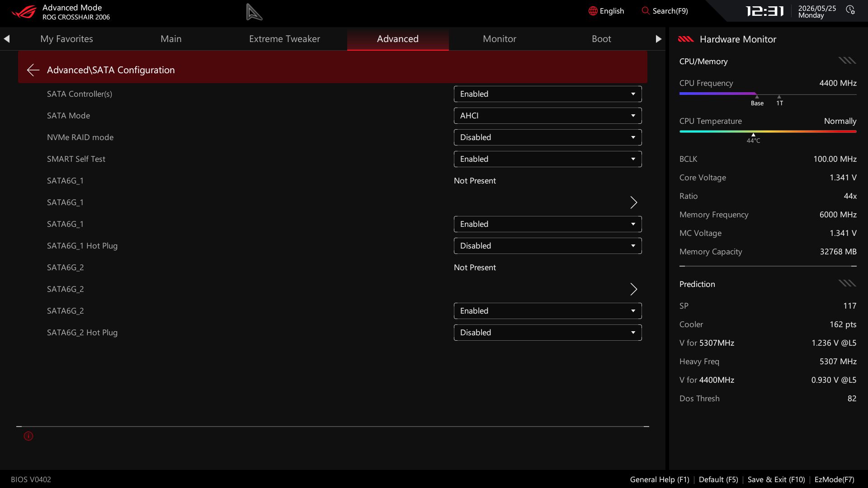Click the Core Voltage 1.341 V value
868x488 pixels.
[843, 178]
